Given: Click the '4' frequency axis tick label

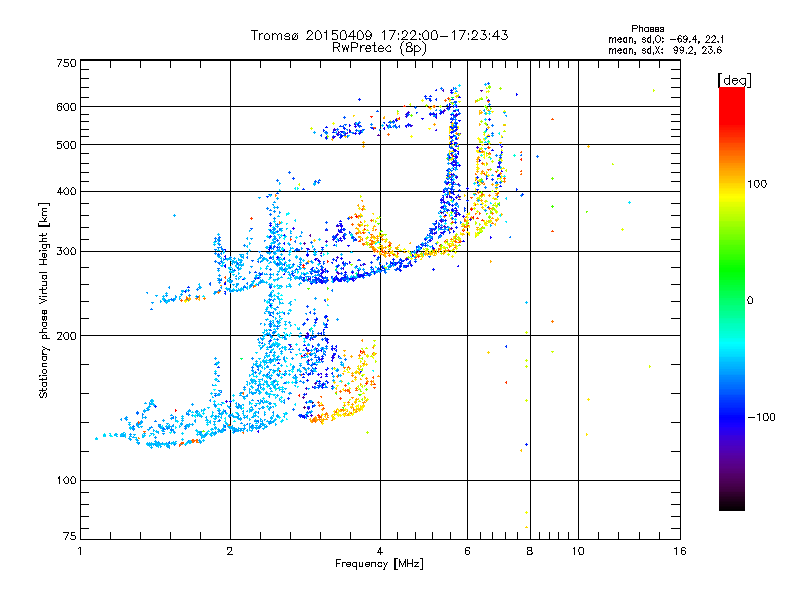Looking at the screenshot, I should (380, 551).
